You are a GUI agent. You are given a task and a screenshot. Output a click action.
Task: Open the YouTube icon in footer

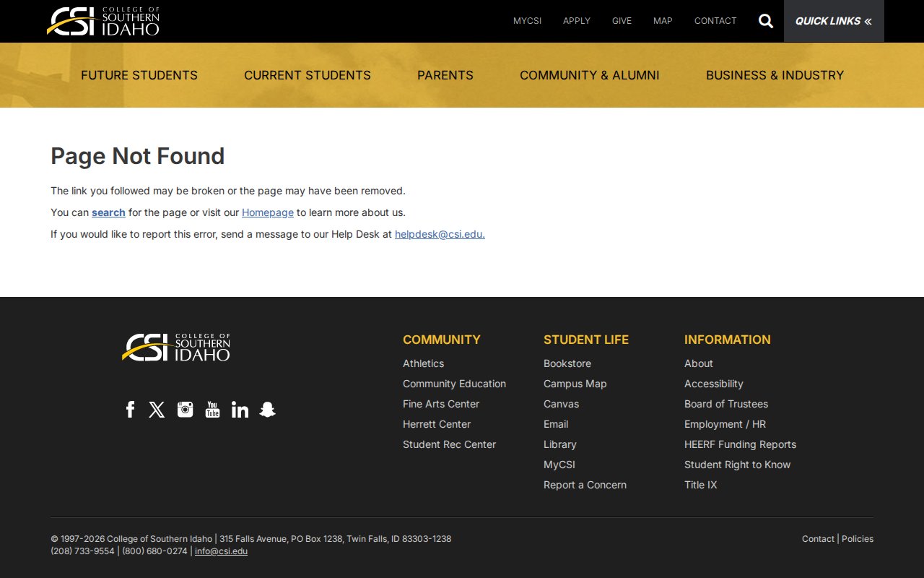pos(212,410)
